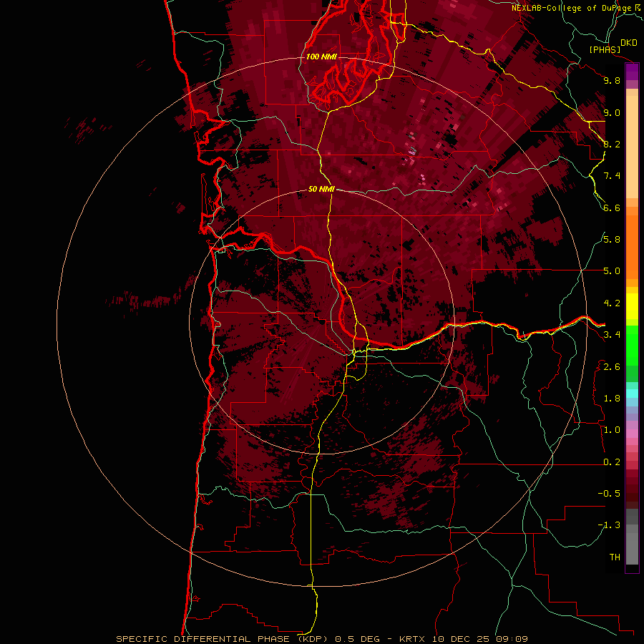Click the 0.2 value on color scale
The height and width of the screenshot is (644, 644).
coord(612,462)
